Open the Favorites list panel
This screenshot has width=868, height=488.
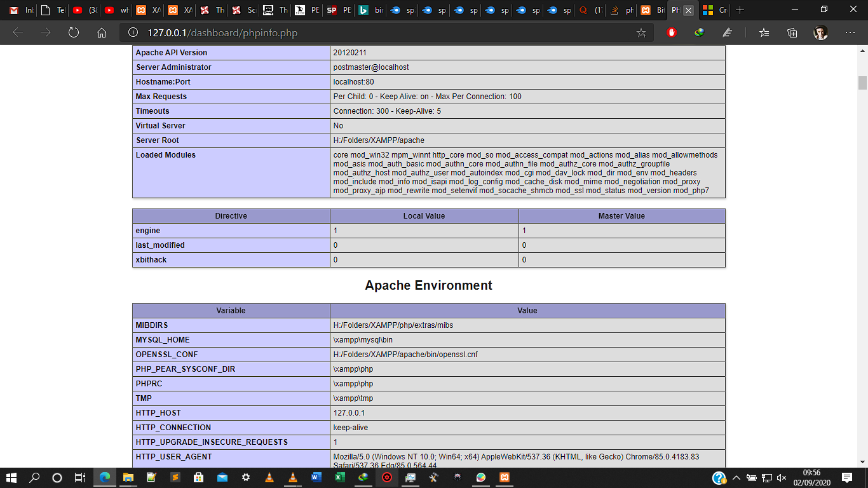pos(764,32)
